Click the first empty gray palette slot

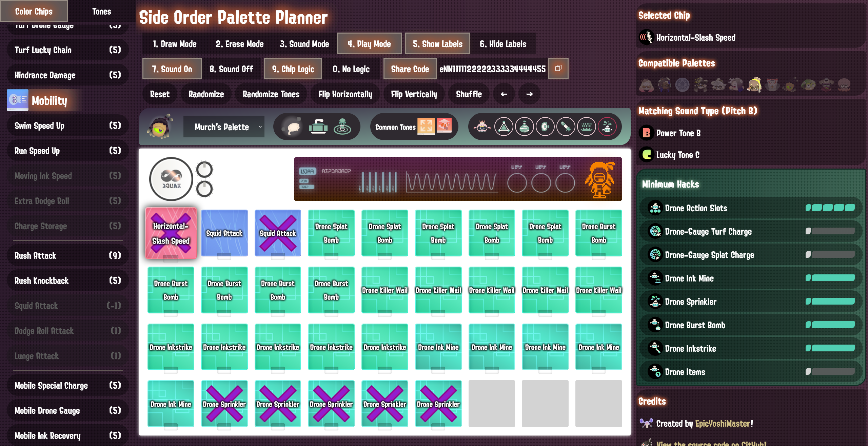click(x=492, y=404)
